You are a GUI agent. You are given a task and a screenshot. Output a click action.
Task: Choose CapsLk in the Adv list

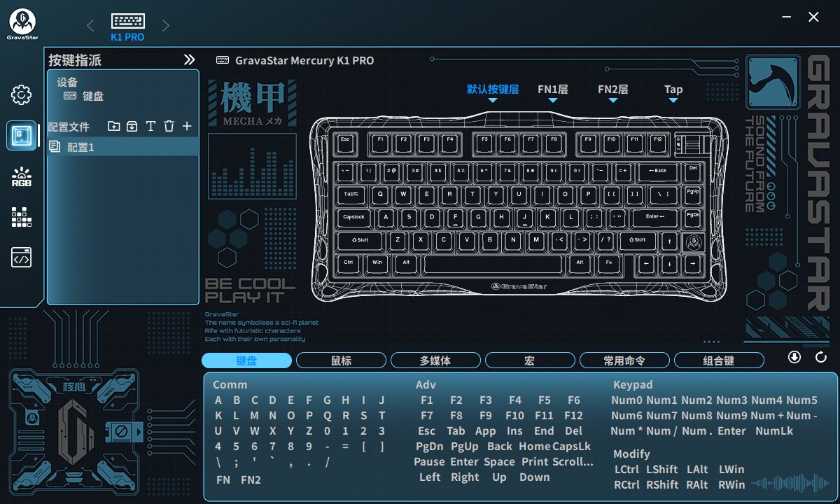pyautogui.click(x=572, y=447)
